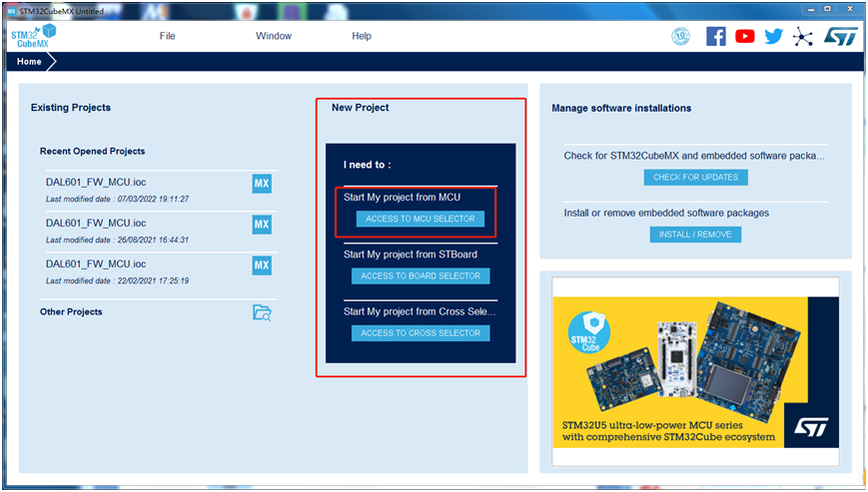Click ACCESS TO MCU SELECTOR button
The height and width of the screenshot is (492, 868).
coord(421,219)
